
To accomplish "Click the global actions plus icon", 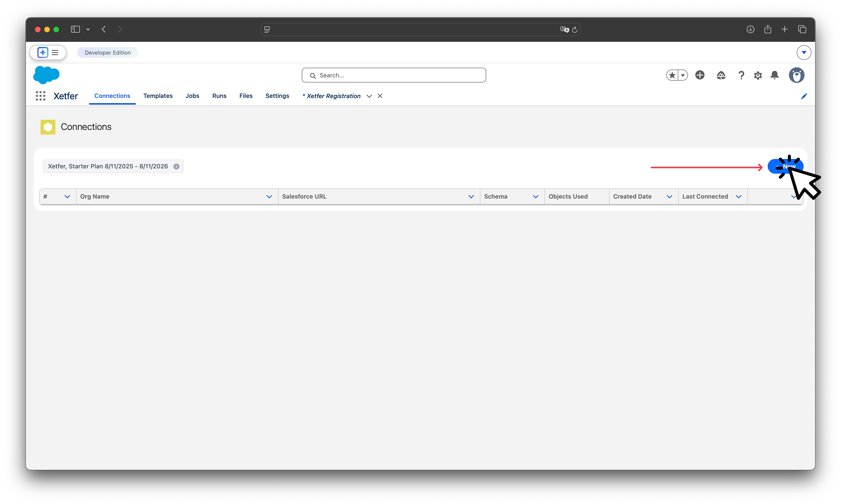I will [x=700, y=75].
